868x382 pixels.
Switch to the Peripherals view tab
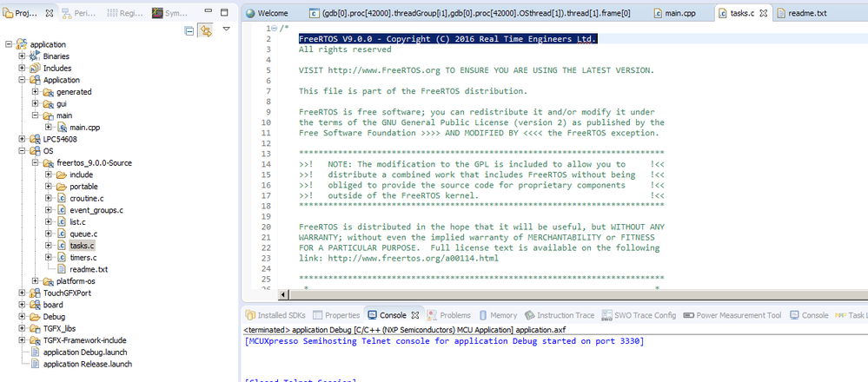click(x=77, y=13)
